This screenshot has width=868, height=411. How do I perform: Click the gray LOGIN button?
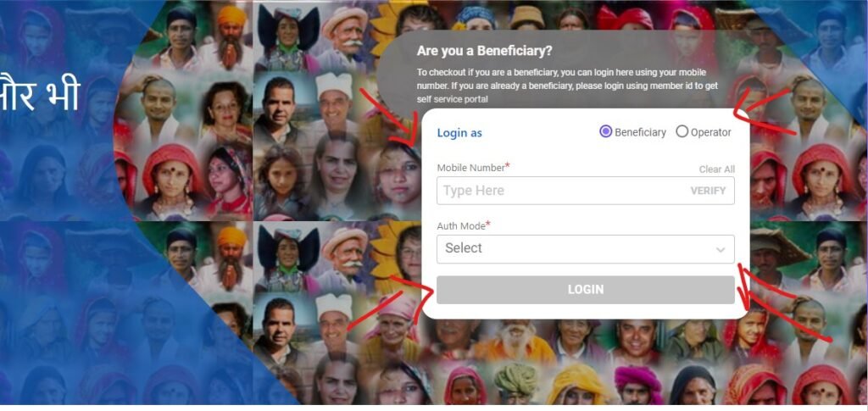click(x=585, y=289)
